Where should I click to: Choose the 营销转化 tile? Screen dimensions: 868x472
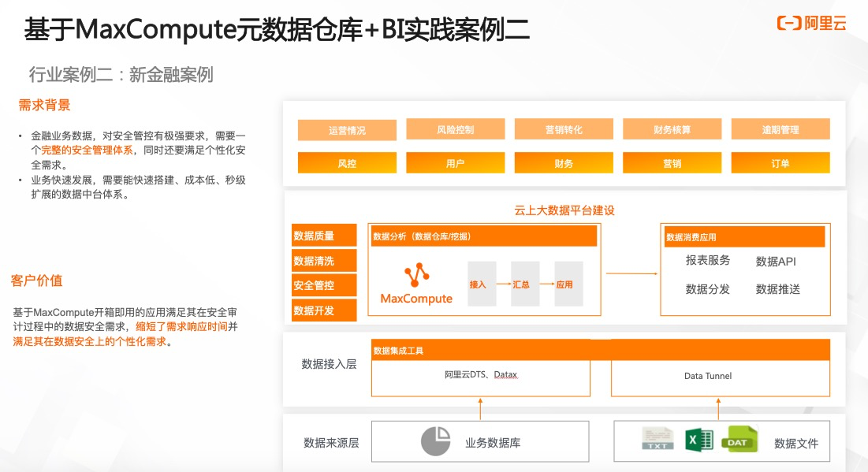(x=564, y=129)
